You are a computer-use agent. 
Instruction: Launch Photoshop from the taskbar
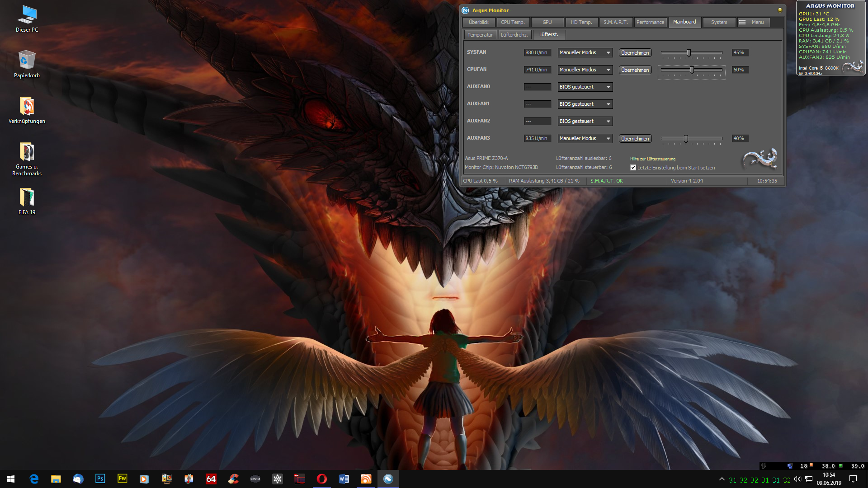100,479
